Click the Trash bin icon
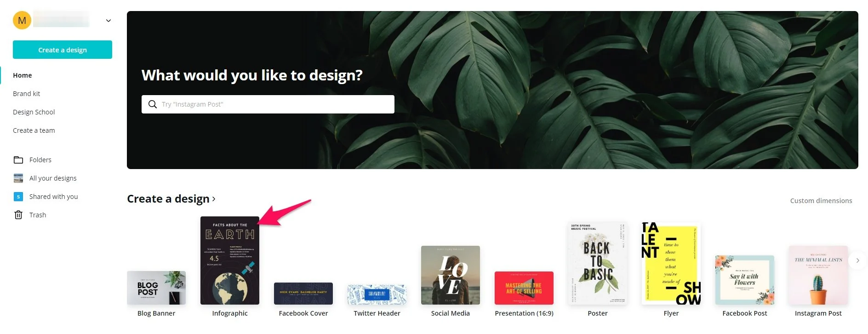 click(x=18, y=215)
